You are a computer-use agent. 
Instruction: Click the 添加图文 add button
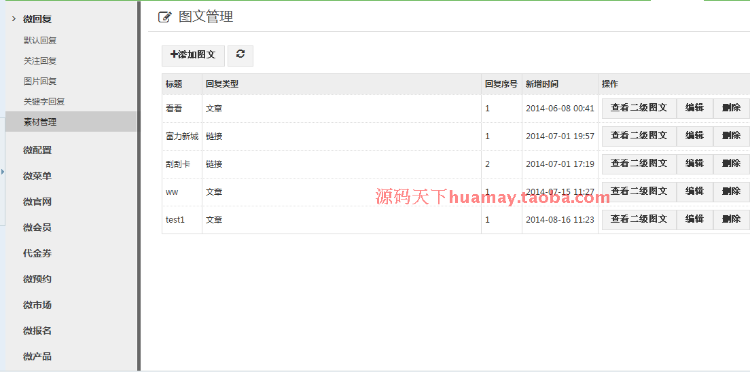point(193,55)
